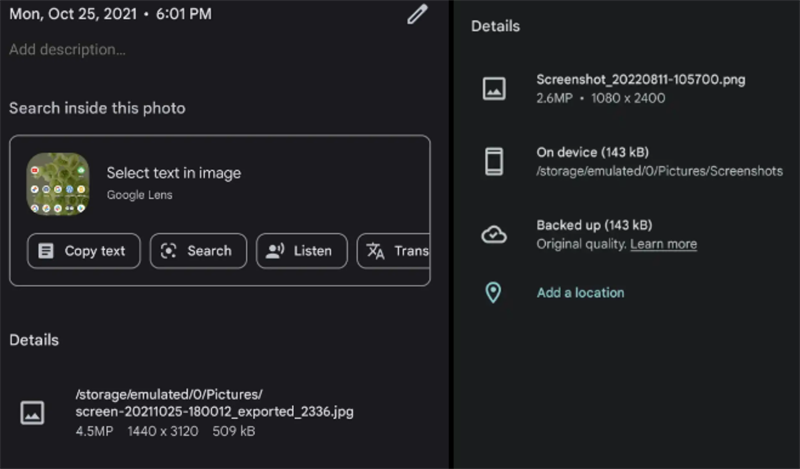This screenshot has width=800, height=469.
Task: Click the location pin icon
Action: coord(493,293)
